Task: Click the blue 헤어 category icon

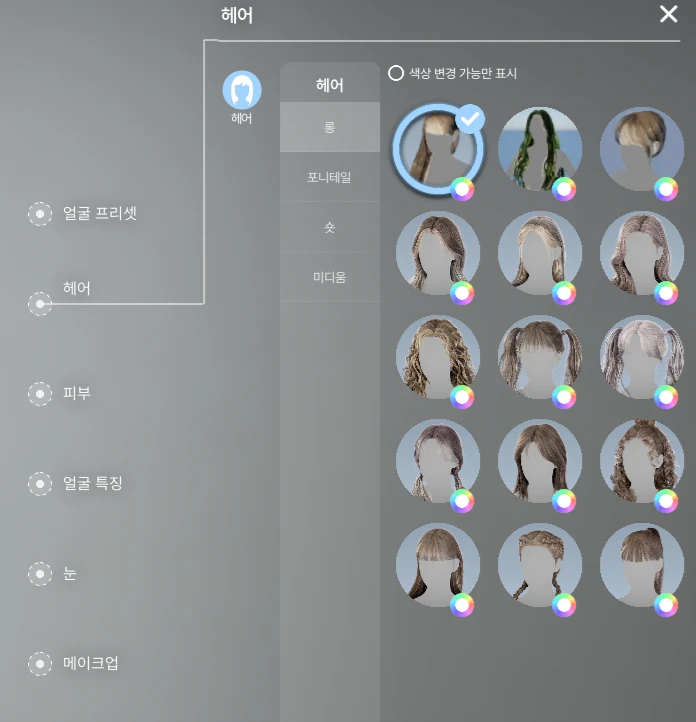Action: 241,90
